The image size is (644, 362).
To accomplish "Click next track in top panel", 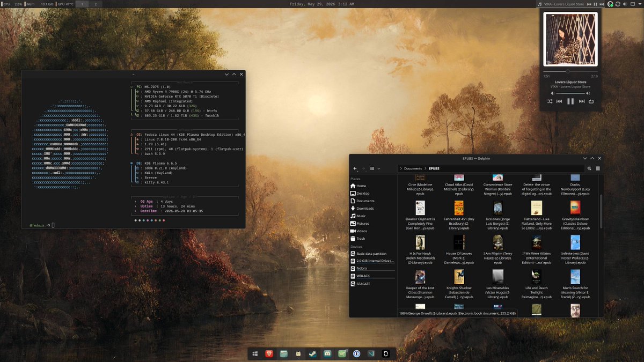I will 602,4.
